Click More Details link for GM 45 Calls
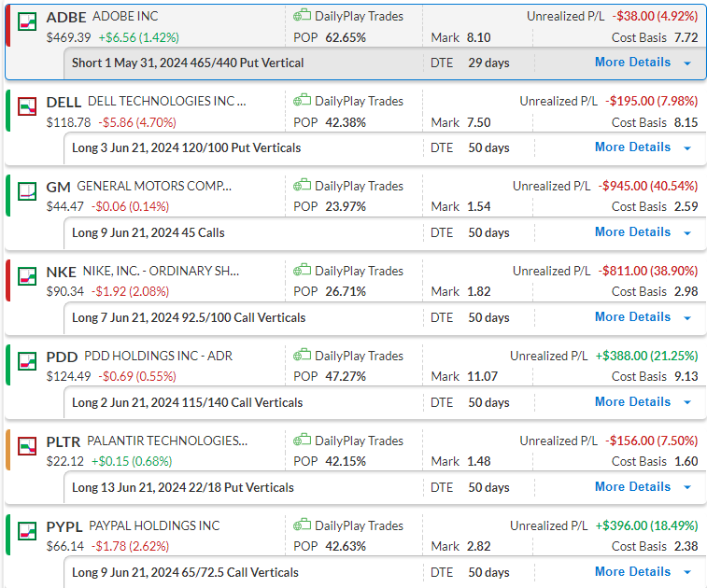The height and width of the screenshot is (588, 707). tap(632, 232)
